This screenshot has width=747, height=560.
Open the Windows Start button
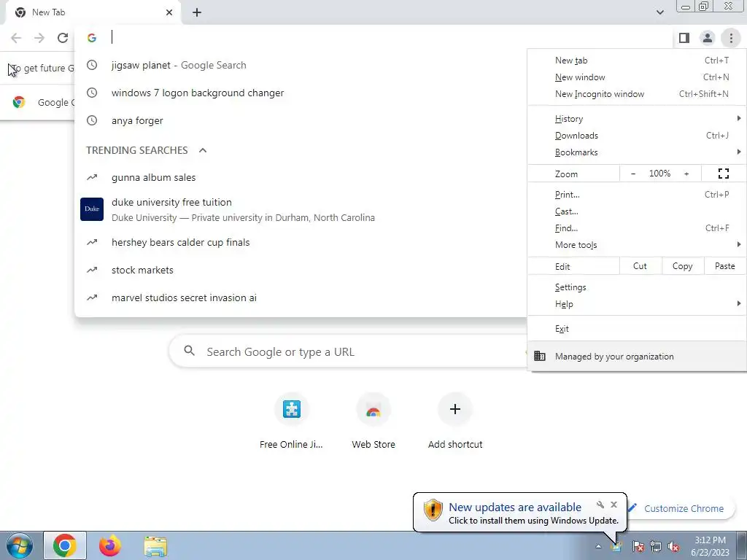[x=19, y=545]
